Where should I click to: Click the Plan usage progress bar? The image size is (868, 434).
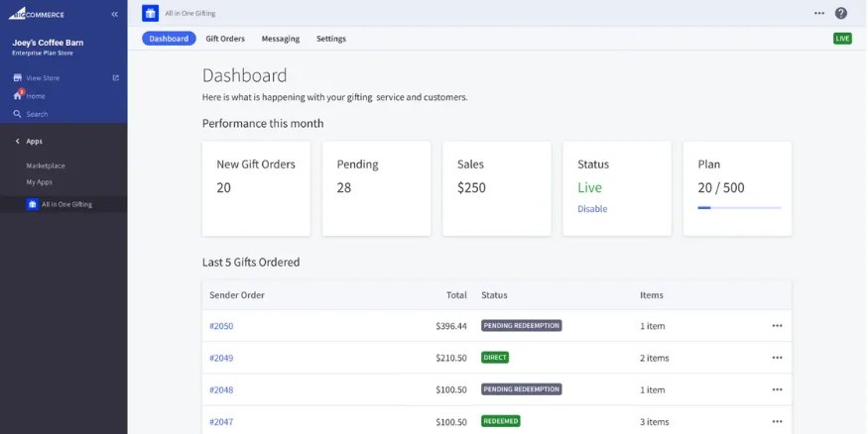[739, 208]
